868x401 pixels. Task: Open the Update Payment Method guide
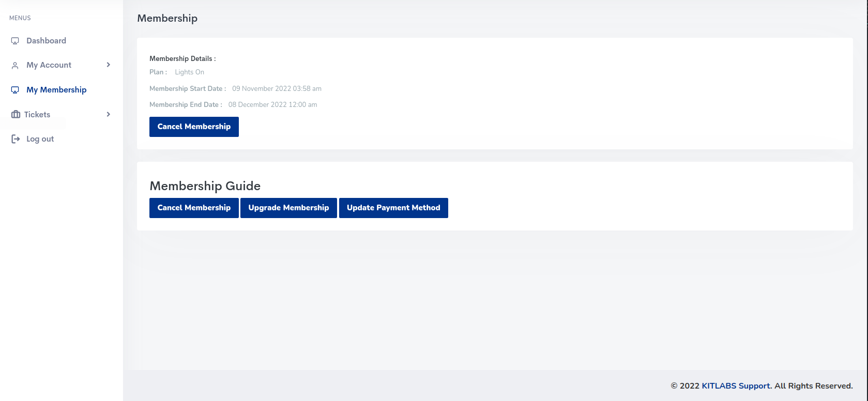[x=393, y=208]
